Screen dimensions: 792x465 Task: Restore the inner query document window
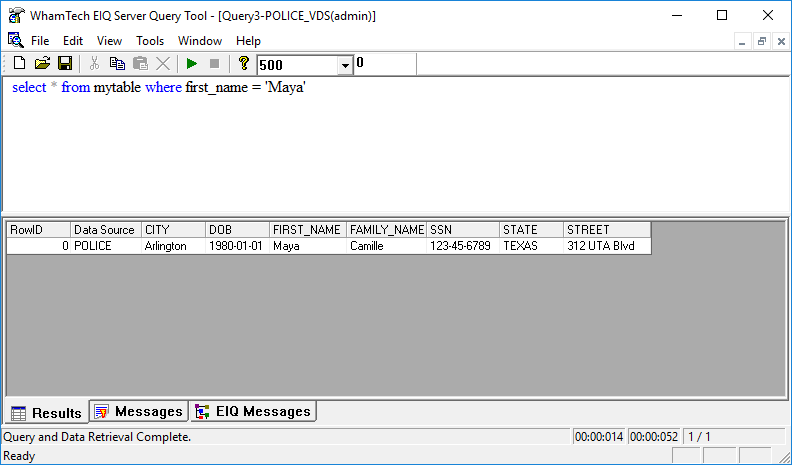(762, 41)
